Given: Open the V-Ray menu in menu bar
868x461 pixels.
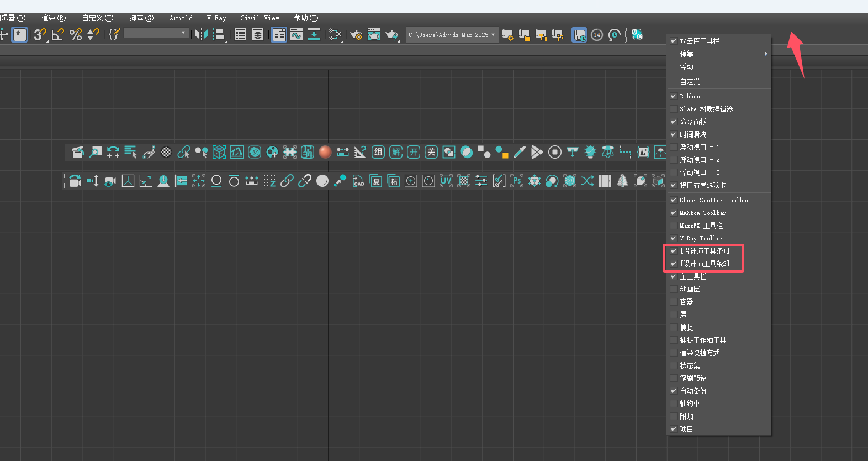Looking at the screenshot, I should [216, 18].
